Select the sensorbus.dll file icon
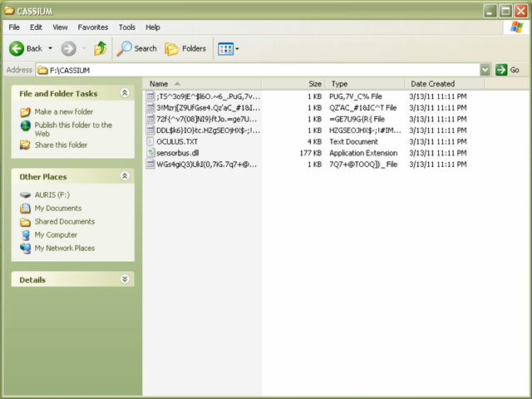Viewport: 532px width, 399px height. pos(150,153)
